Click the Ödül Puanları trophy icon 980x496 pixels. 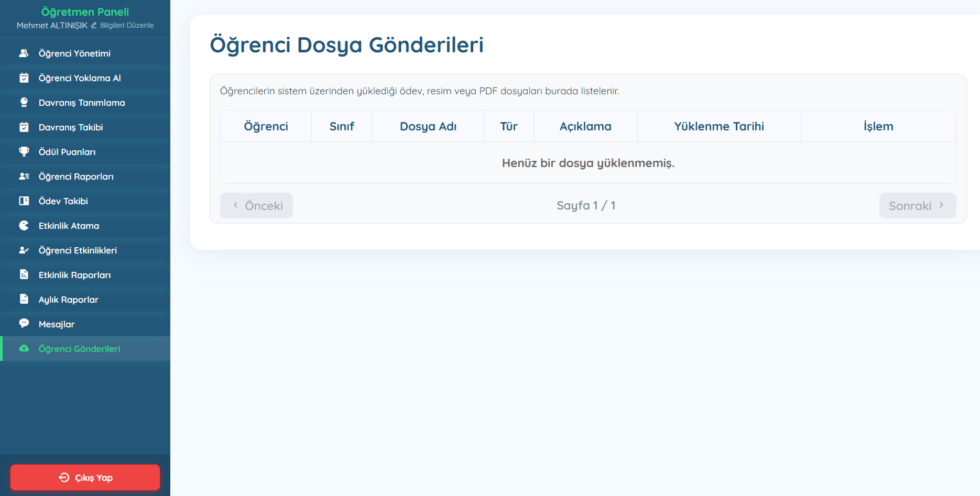click(24, 151)
